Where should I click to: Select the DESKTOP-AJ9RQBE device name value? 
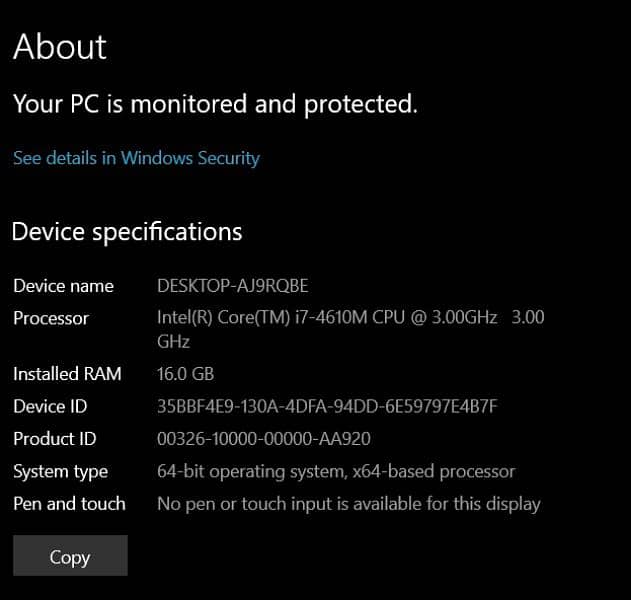click(x=232, y=286)
